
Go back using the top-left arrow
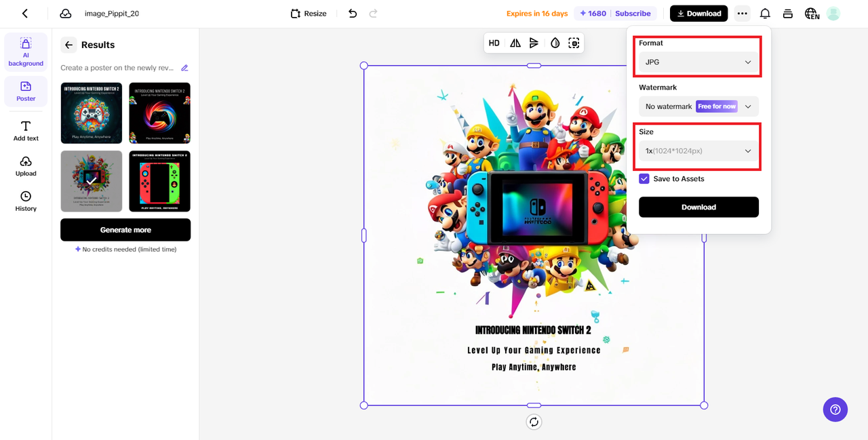click(25, 14)
